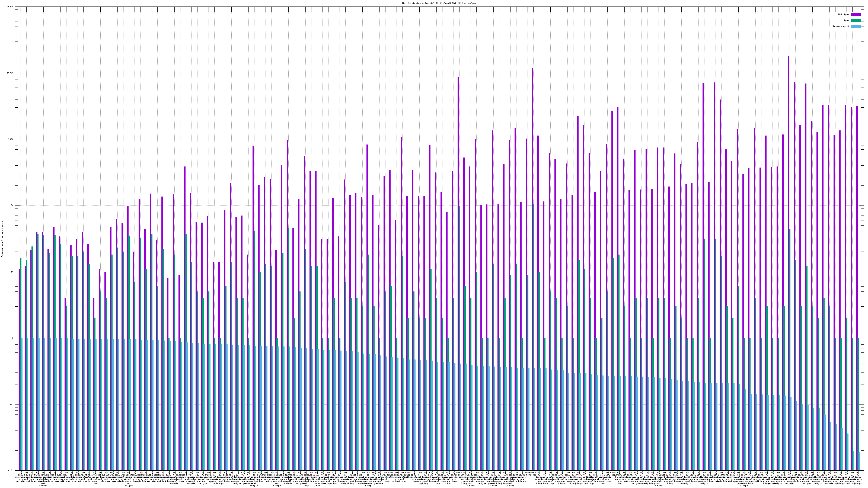This screenshot has width=868, height=488.
Task: Click the 10 y-axis tick label
Action: point(12,272)
